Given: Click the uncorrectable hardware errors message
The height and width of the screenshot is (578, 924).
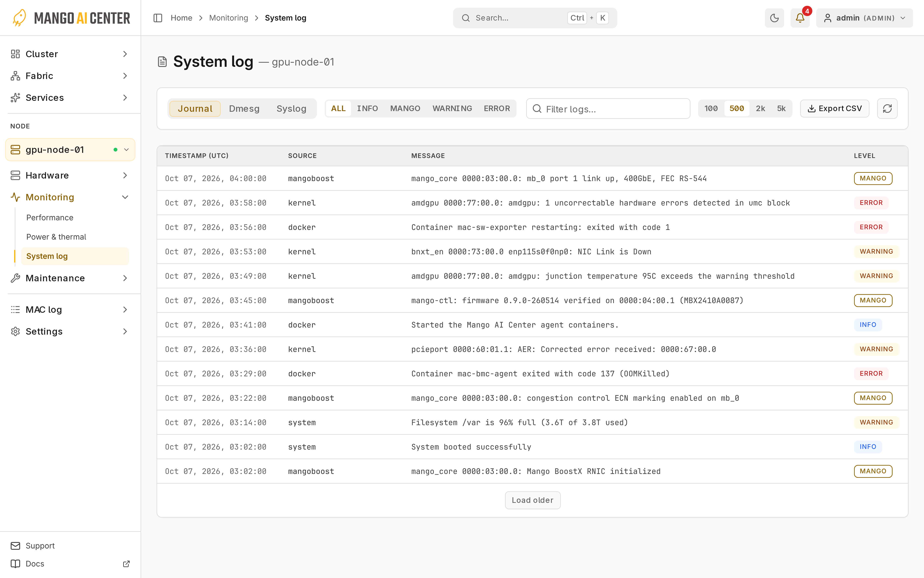Looking at the screenshot, I should click(600, 203).
